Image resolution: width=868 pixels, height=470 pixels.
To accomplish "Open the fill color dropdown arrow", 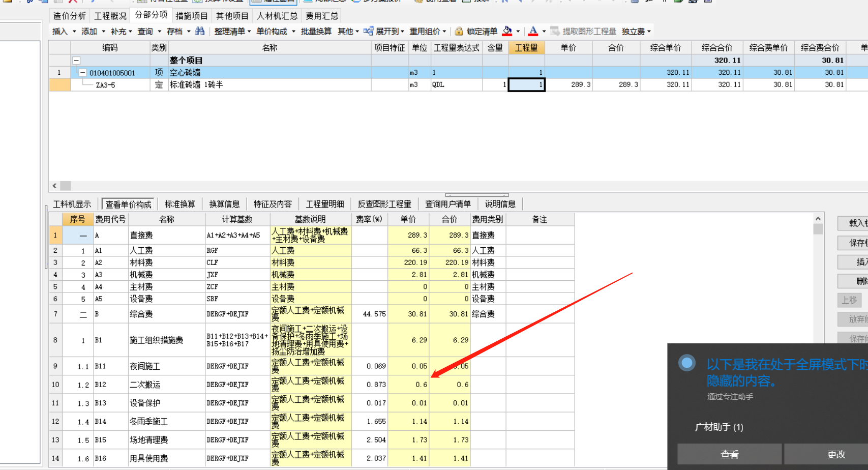I will pyautogui.click(x=518, y=32).
